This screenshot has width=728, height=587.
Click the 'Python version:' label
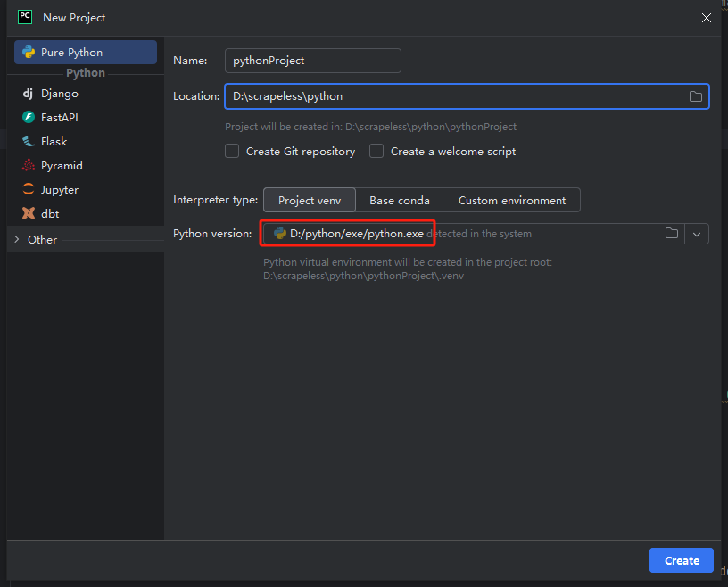[x=212, y=234]
